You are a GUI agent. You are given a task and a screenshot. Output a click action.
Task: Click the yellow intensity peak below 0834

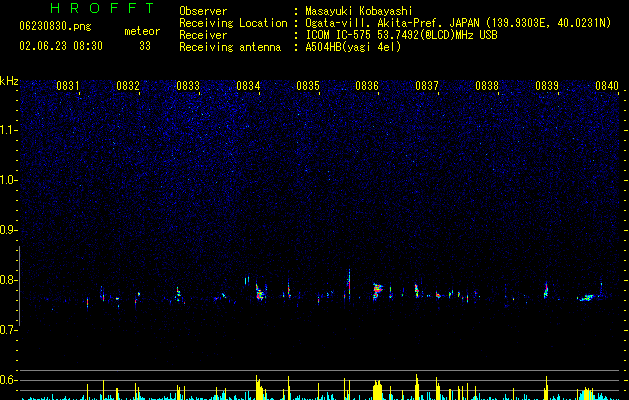pos(259,387)
